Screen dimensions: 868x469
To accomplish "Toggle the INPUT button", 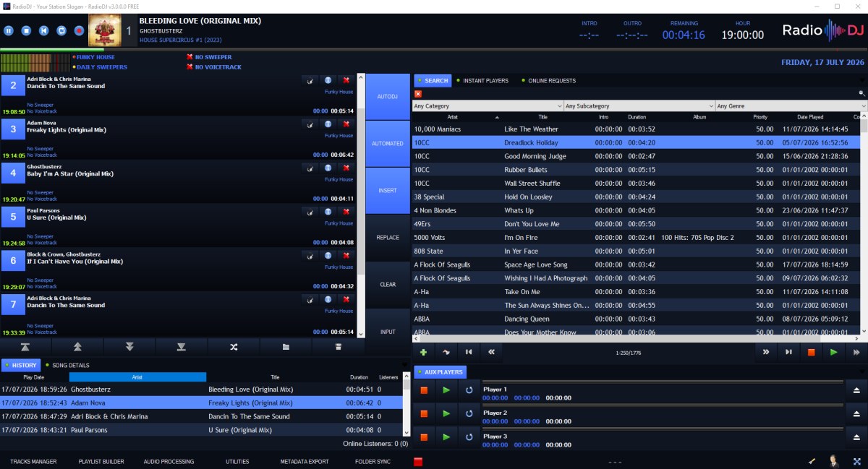I will 388,332.
